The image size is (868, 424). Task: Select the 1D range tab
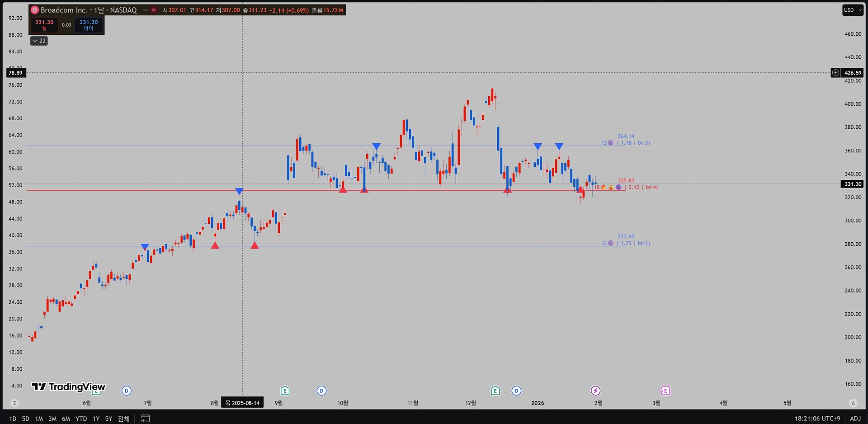pyautogui.click(x=13, y=419)
